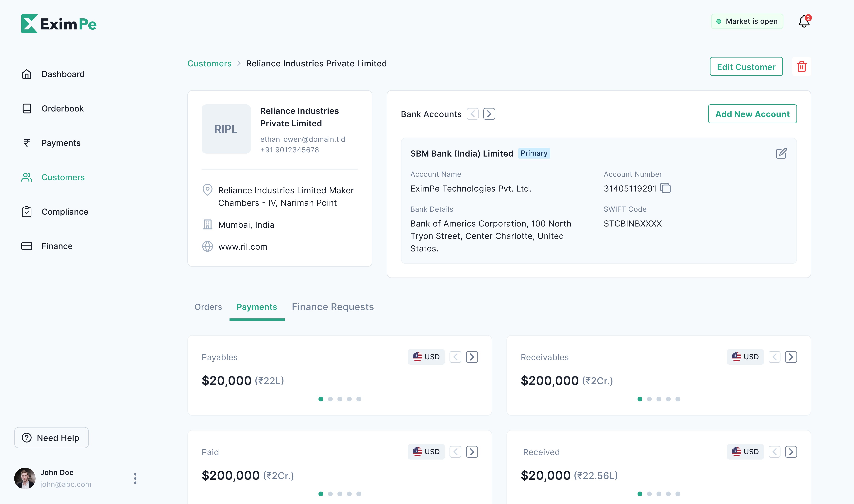Go to next Received currency
Viewport: 854px width, 504px height.
click(791, 451)
